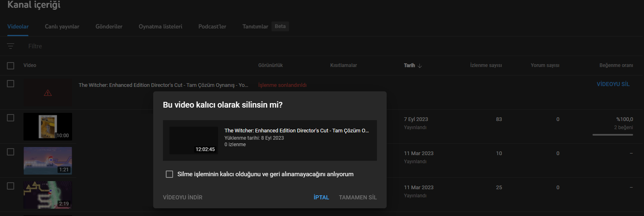Image resolution: width=644 pixels, height=216 pixels.
Task: Click 'Yüklenme tarihi: 8 Eyl 2023' text
Action: [254, 138]
